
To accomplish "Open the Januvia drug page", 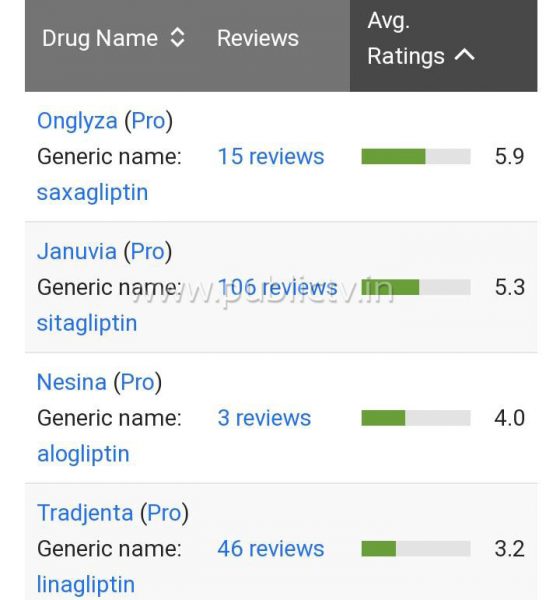I will point(77,251).
